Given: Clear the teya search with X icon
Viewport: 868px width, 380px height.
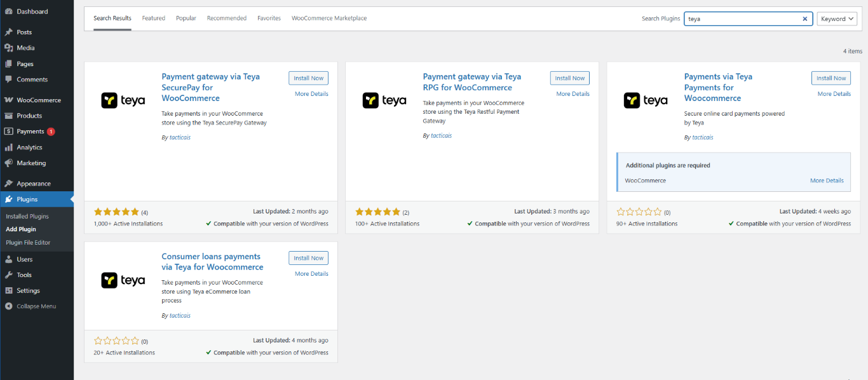Looking at the screenshot, I should pyautogui.click(x=804, y=19).
